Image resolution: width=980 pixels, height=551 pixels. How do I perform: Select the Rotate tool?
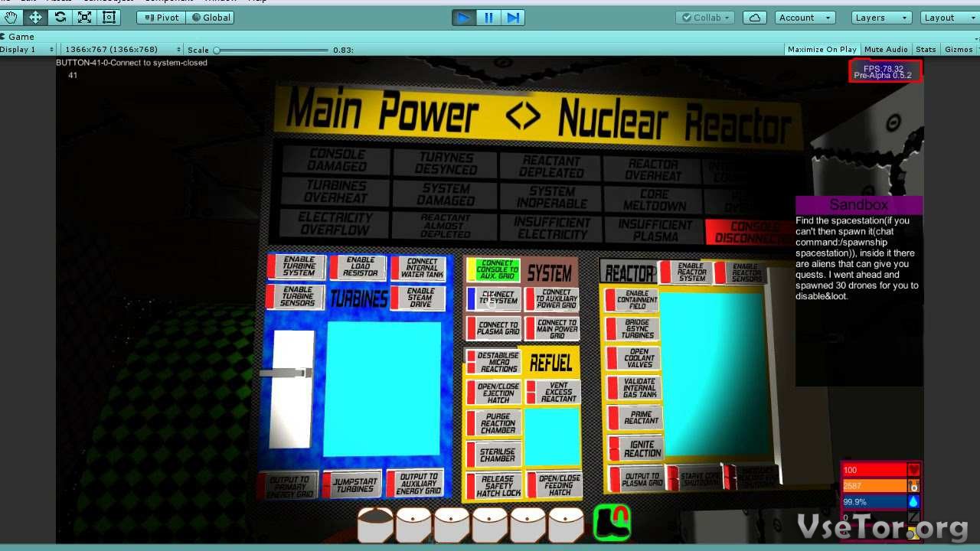point(60,18)
